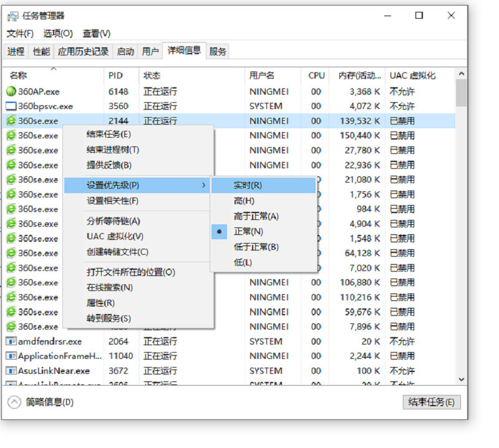Click the 结束任务 button at bottom right
Screen dimensions: 499x448
pos(430,401)
